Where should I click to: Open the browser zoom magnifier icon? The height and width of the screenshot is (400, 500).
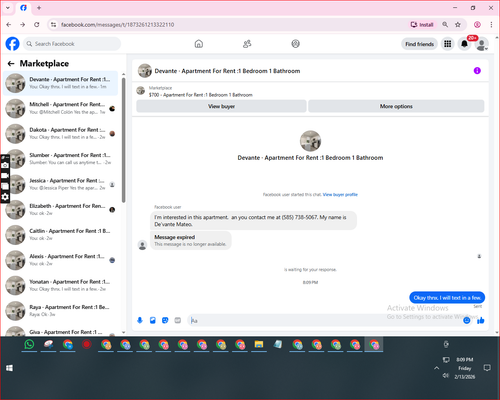(445, 25)
